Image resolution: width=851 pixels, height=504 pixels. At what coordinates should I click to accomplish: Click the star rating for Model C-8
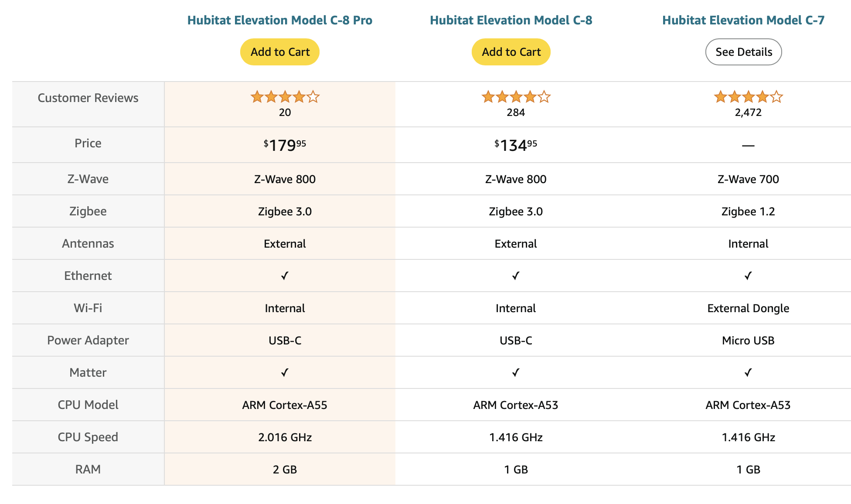pos(517,96)
